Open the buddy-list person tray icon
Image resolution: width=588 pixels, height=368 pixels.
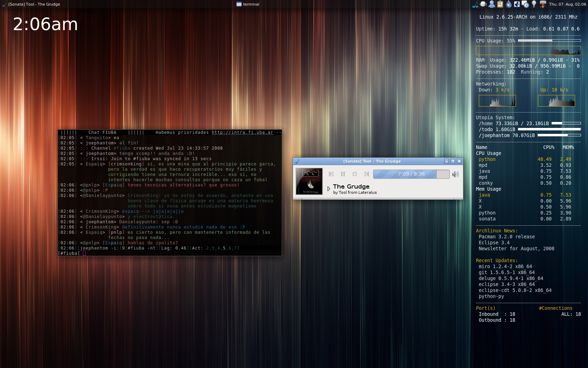(x=491, y=4)
